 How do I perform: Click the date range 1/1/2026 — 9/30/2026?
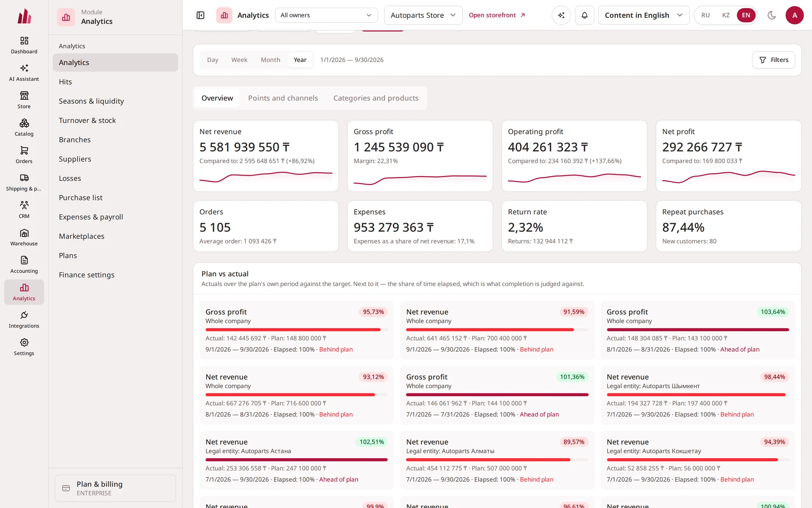coord(352,60)
